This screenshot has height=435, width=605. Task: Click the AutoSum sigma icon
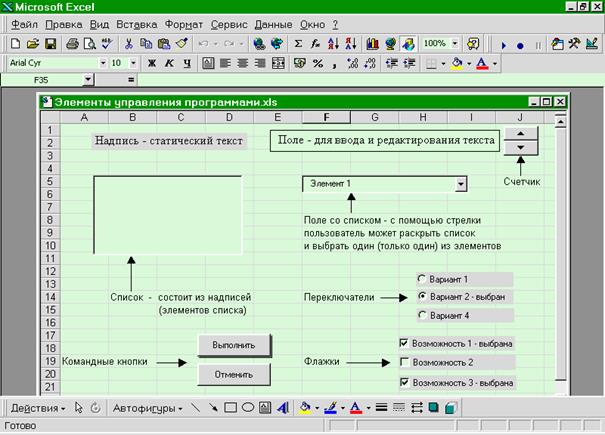(298, 44)
